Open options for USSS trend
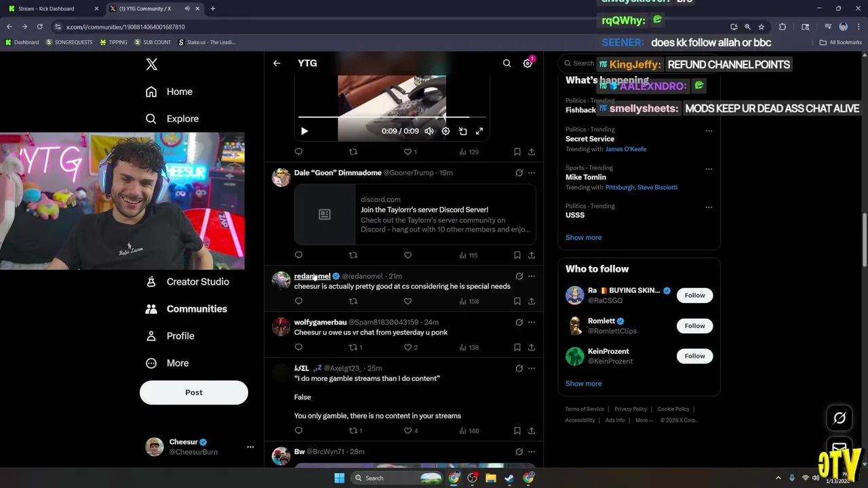 709,207
